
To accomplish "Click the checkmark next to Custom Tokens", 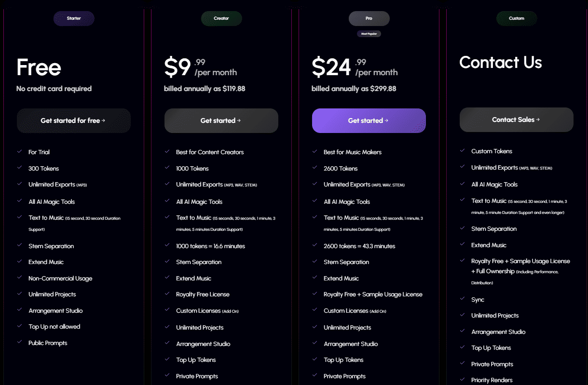I will click(462, 150).
